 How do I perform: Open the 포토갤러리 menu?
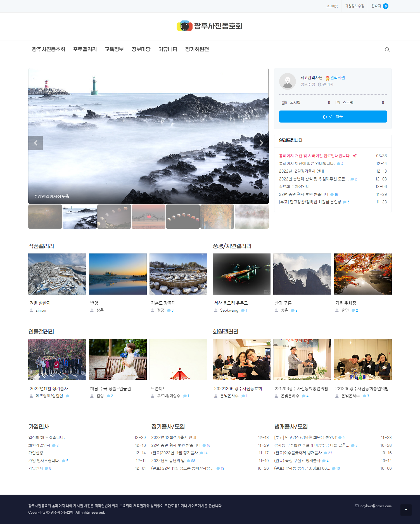click(x=85, y=50)
